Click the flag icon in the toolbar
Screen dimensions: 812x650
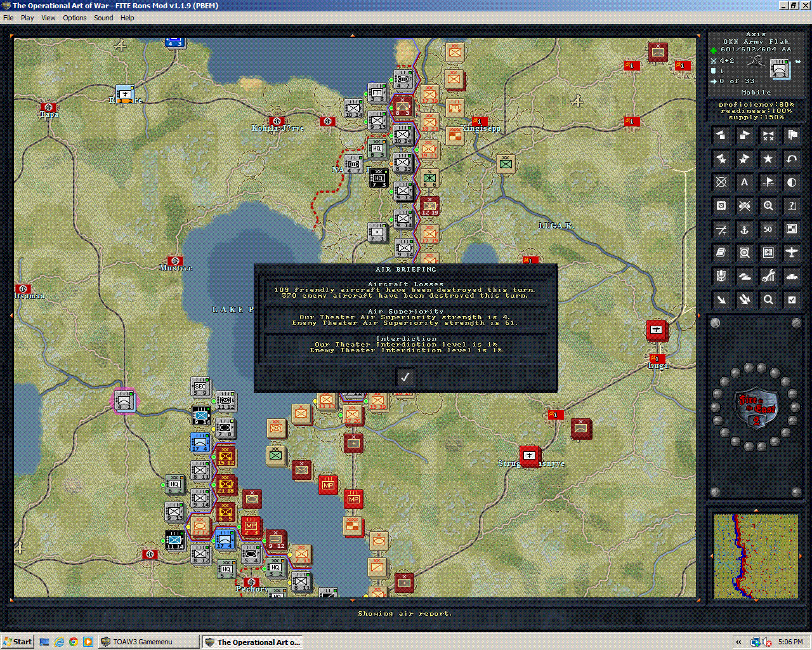791,135
